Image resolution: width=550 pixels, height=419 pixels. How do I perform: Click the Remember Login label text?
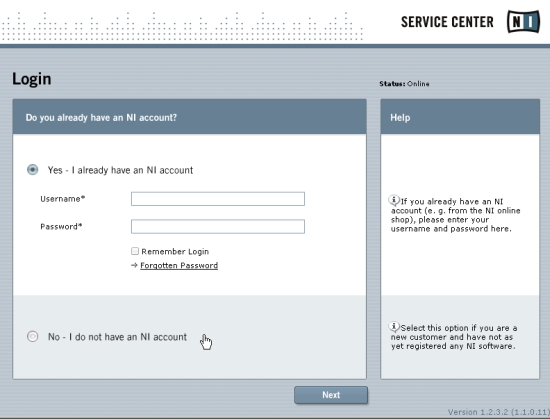pos(175,251)
